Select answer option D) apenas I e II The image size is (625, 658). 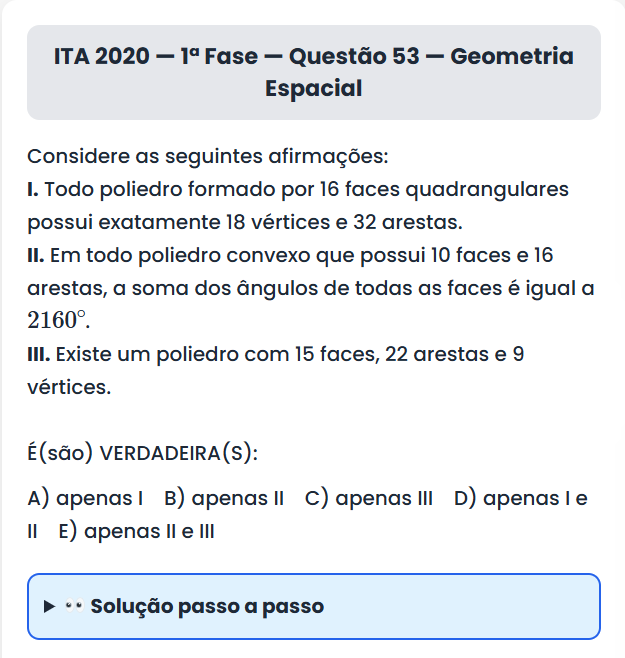point(520,498)
